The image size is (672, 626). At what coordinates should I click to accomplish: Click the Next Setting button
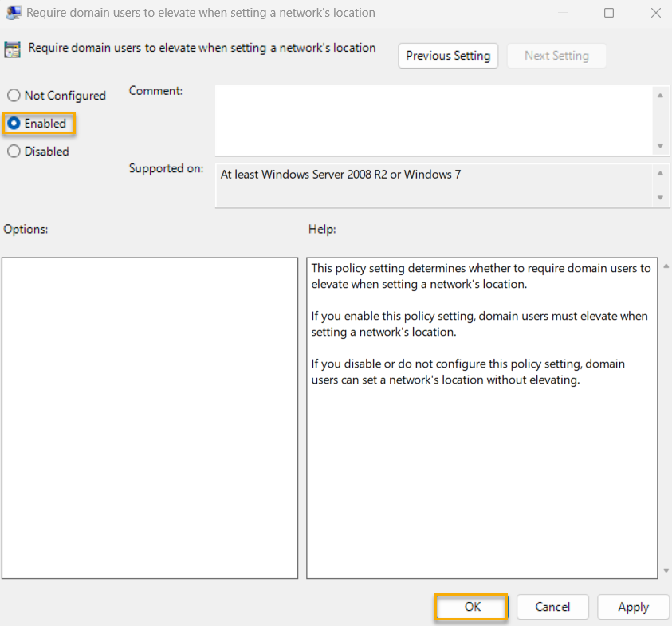click(x=556, y=56)
